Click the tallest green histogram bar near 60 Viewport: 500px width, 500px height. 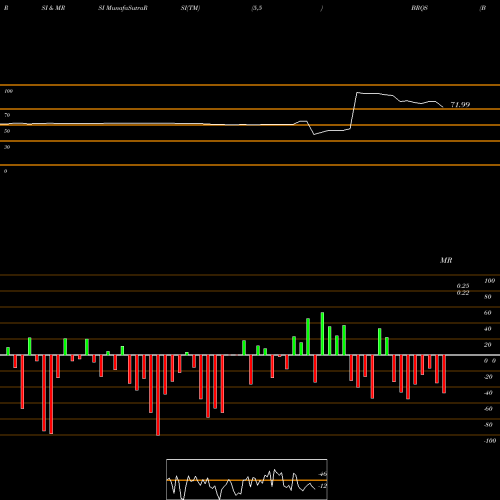tap(322, 334)
